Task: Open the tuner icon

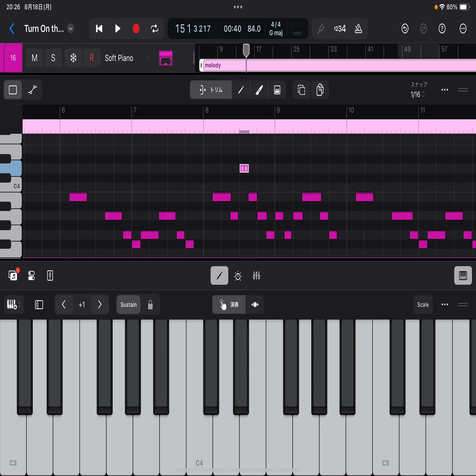Action: (321, 28)
